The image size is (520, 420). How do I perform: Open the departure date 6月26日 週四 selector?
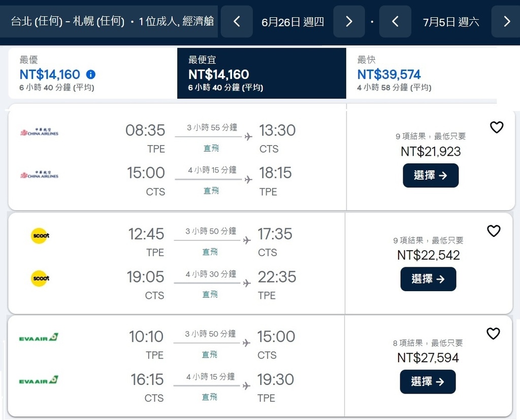(x=292, y=21)
